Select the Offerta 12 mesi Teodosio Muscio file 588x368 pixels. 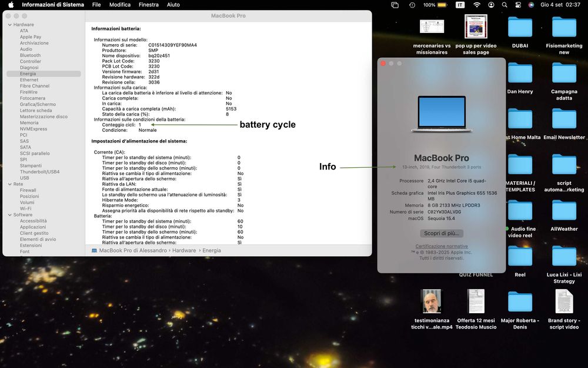pyautogui.click(x=476, y=301)
